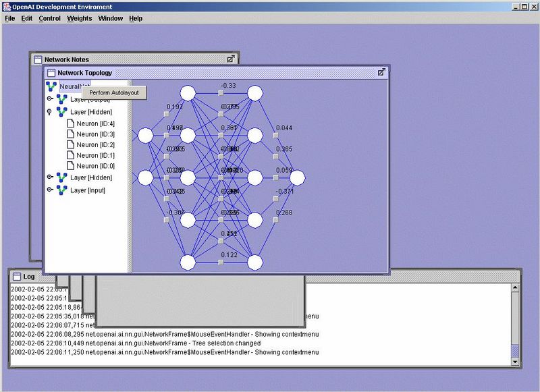Select Neuron [ID:3] in the tree

click(x=95, y=134)
